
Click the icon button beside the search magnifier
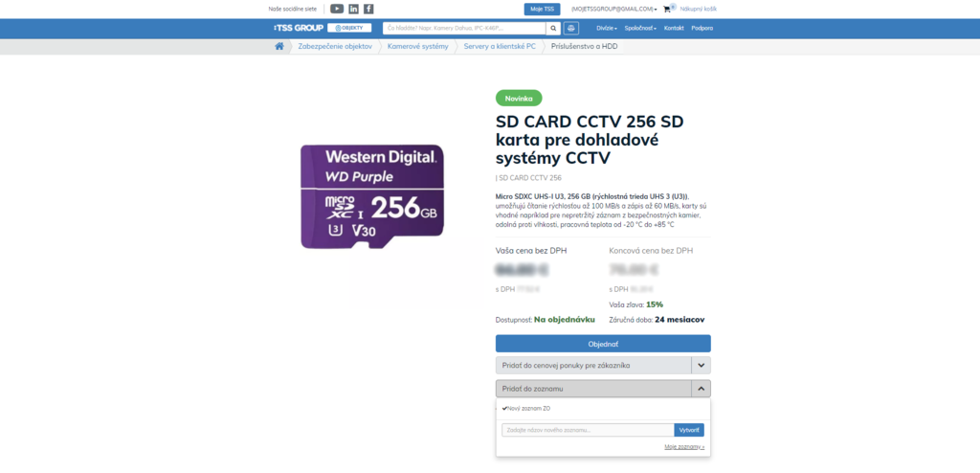pos(570,28)
